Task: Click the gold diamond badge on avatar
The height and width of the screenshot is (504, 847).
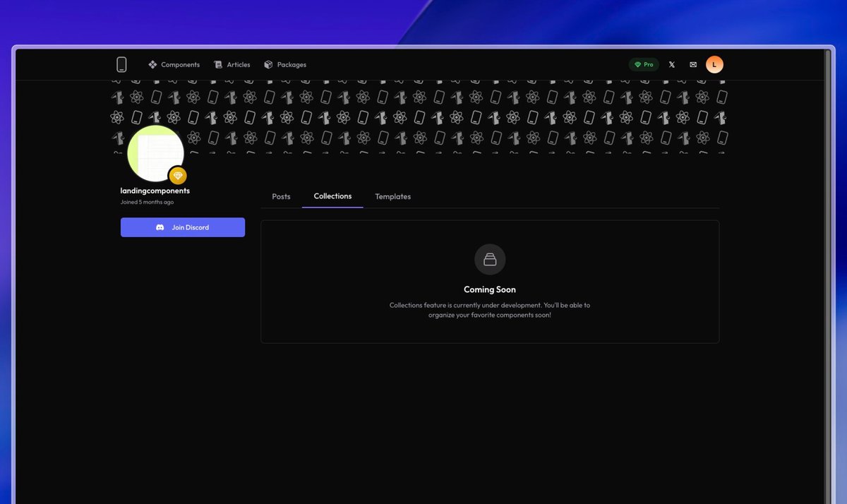Action: coord(178,175)
